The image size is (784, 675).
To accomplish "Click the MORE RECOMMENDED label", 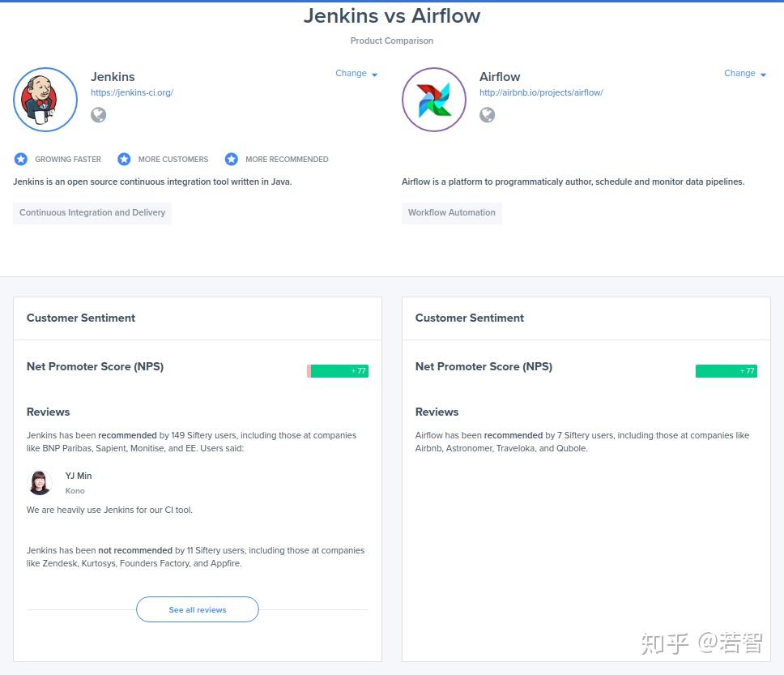I will 287,159.
